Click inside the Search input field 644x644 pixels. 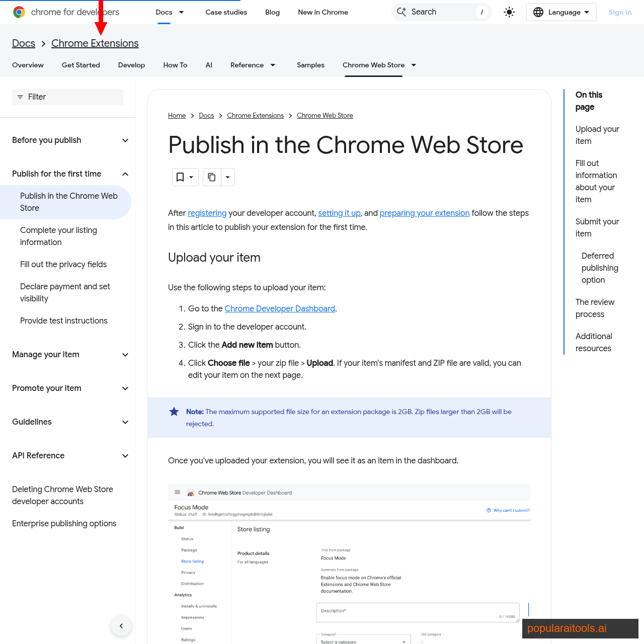[x=443, y=12]
